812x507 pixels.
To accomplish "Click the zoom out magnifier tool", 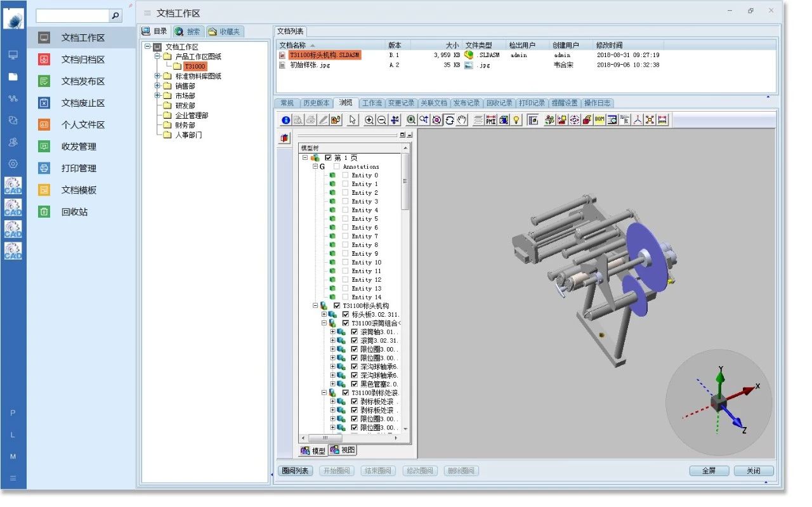I will click(x=382, y=120).
